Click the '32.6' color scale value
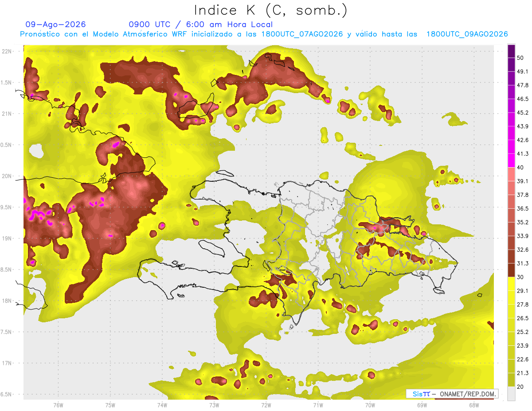 (523, 250)
